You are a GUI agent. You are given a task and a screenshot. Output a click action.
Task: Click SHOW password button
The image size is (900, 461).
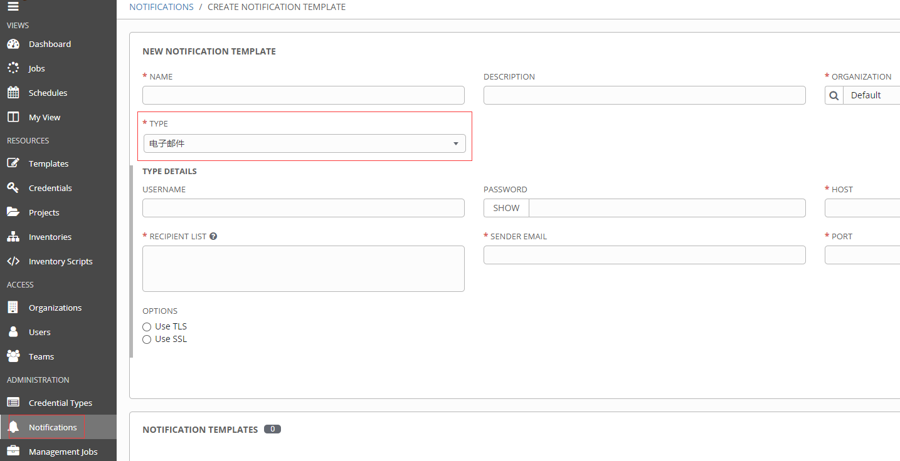coord(506,208)
